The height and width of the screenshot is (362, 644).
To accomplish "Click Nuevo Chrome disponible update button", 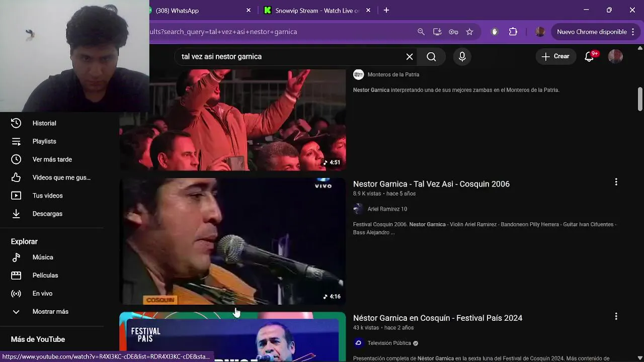I will tap(592, 32).
